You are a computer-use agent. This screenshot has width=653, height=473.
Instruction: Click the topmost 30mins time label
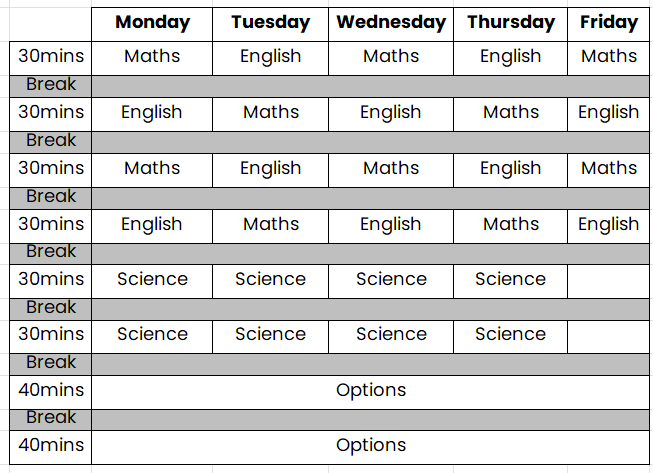tap(51, 57)
